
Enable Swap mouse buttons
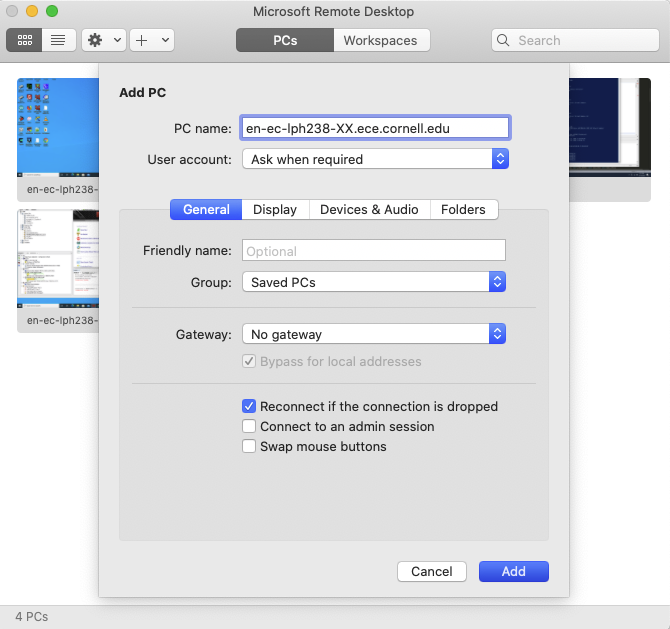tap(249, 447)
